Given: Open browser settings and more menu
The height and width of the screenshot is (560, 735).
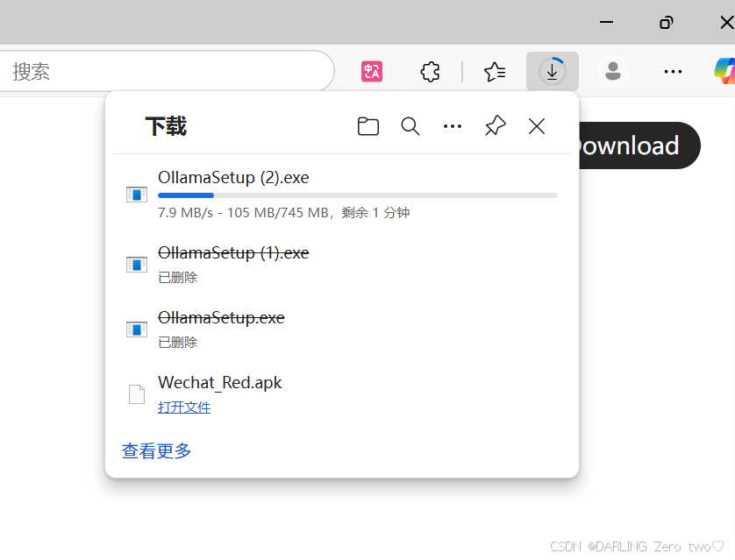Looking at the screenshot, I should pyautogui.click(x=673, y=72).
